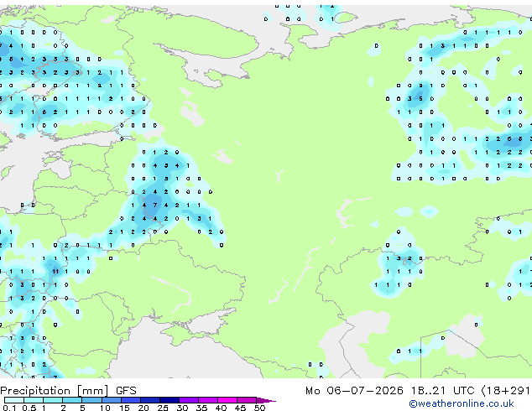Click the 45–50 mm legend swatch
The width and height of the screenshot is (532, 411).
247,400
